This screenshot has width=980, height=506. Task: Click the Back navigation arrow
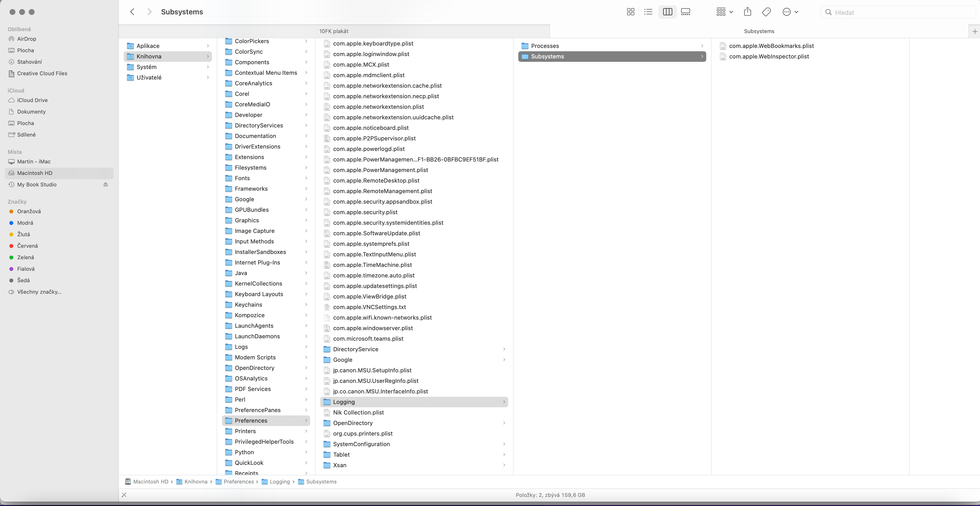132,12
